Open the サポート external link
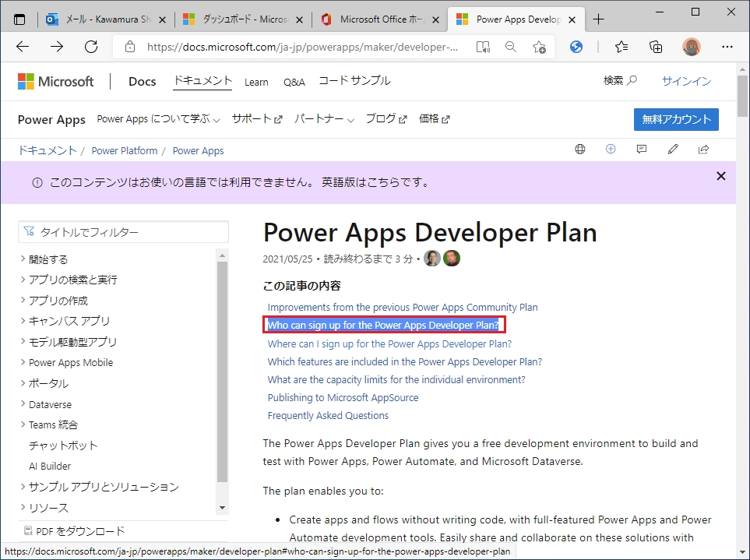The image size is (750, 560). (x=257, y=119)
